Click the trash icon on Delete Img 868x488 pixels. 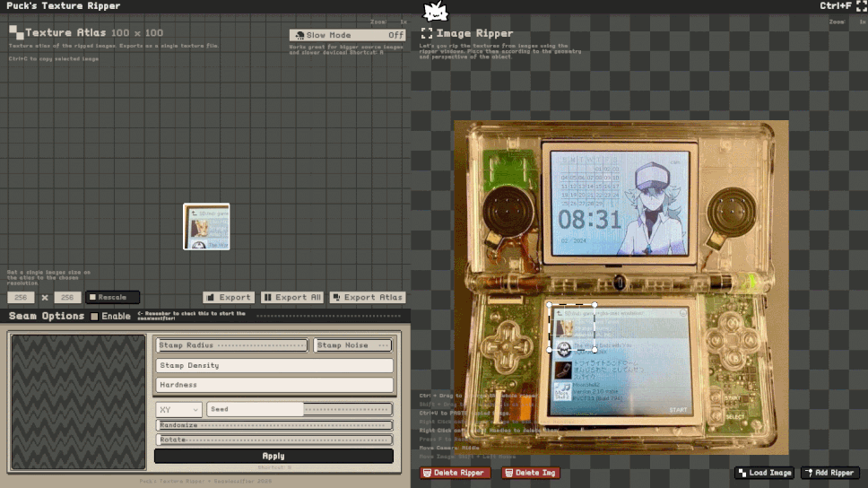pos(508,473)
